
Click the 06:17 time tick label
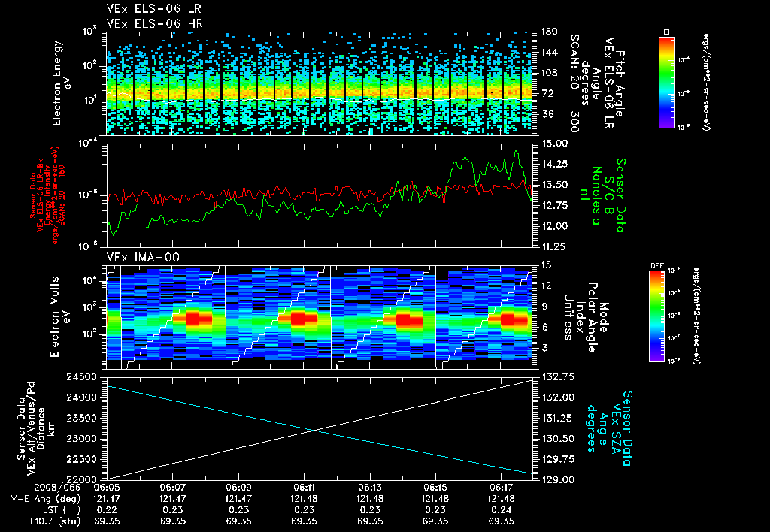click(x=501, y=488)
